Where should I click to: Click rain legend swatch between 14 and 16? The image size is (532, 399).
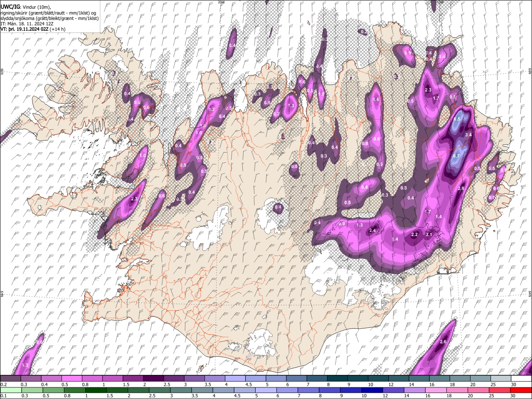[414, 390]
